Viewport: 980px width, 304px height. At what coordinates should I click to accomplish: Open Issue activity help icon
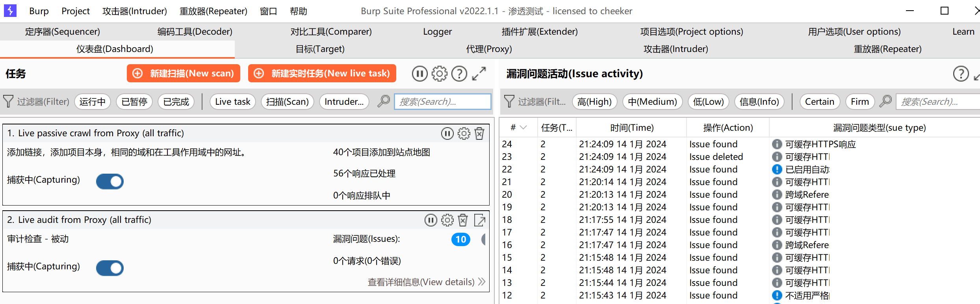click(961, 74)
